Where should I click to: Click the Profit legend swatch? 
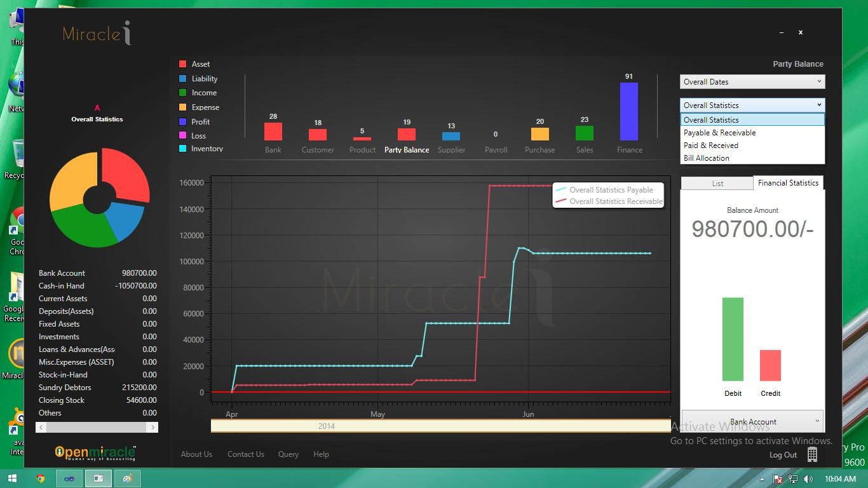point(182,121)
